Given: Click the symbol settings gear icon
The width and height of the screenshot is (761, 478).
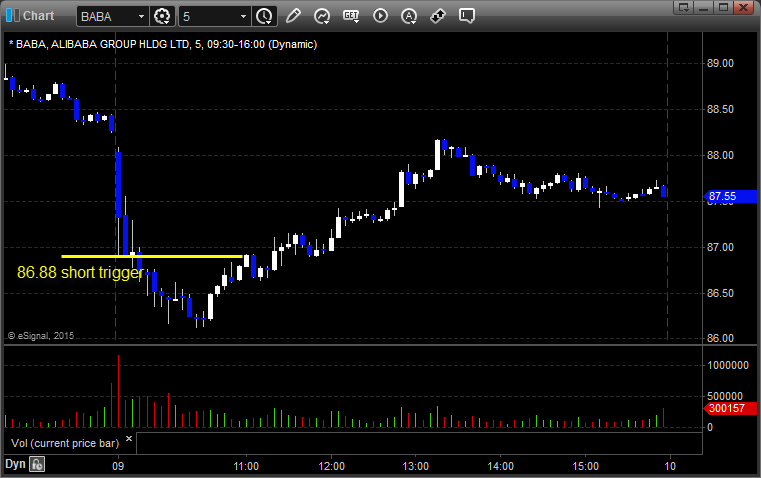Looking at the screenshot, I should click(163, 16).
